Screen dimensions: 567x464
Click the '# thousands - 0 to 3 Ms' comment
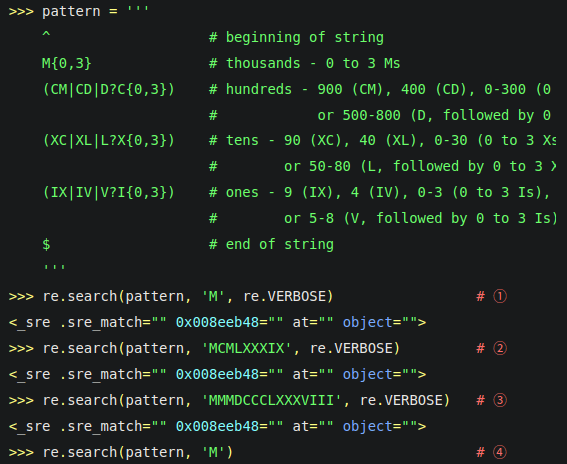(x=304, y=64)
